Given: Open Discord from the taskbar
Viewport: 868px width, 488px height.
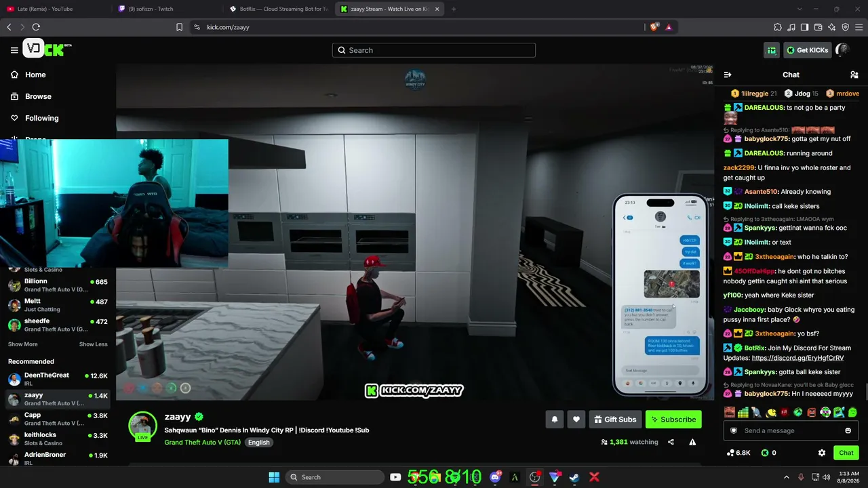Looking at the screenshot, I should pyautogui.click(x=495, y=477).
